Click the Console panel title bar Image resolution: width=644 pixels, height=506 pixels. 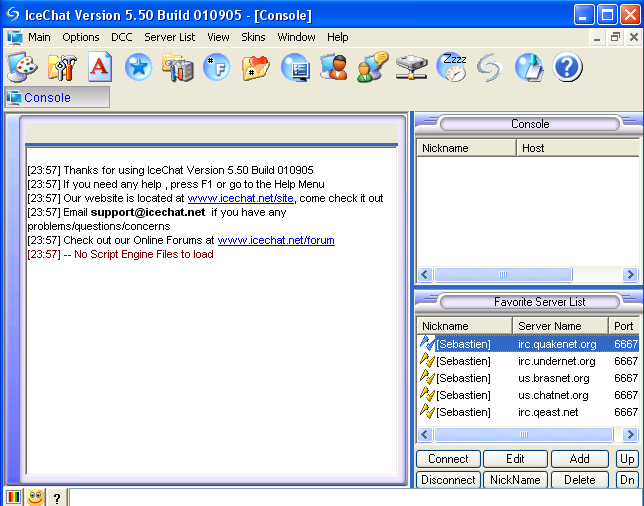pyautogui.click(x=530, y=124)
